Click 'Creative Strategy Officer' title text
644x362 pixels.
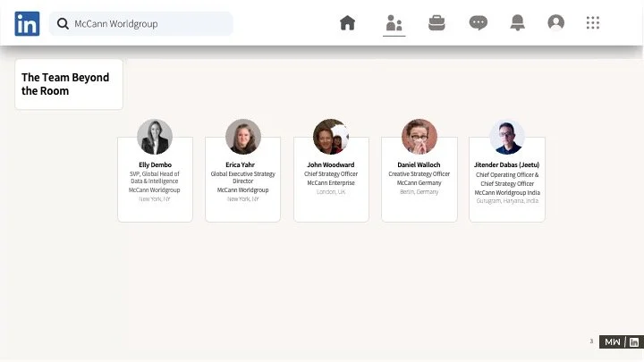[419, 173]
